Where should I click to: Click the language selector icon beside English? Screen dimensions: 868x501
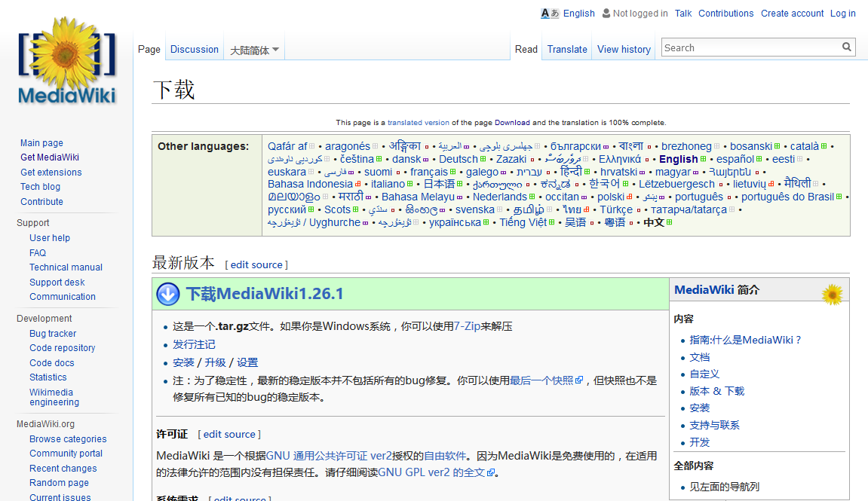(x=550, y=14)
